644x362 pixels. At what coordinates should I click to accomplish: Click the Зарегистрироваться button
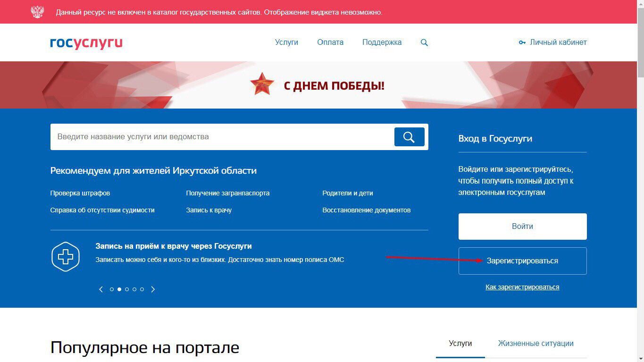[522, 261]
